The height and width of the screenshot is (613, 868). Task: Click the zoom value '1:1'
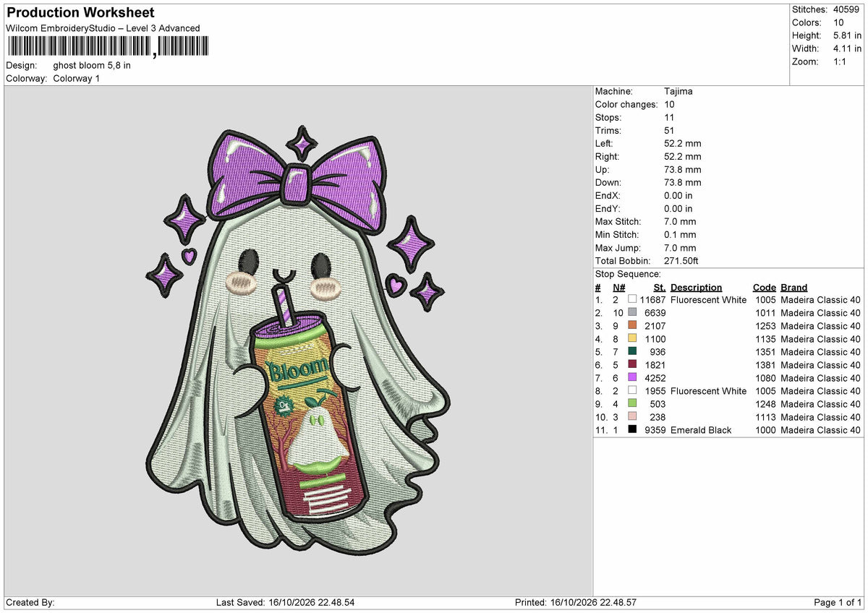coord(841,61)
